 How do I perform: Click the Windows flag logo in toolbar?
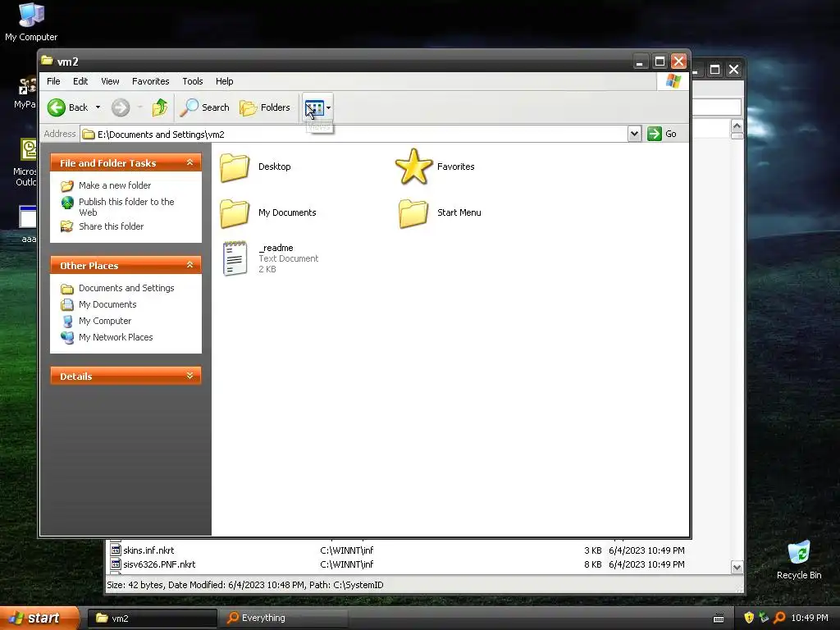tap(673, 81)
